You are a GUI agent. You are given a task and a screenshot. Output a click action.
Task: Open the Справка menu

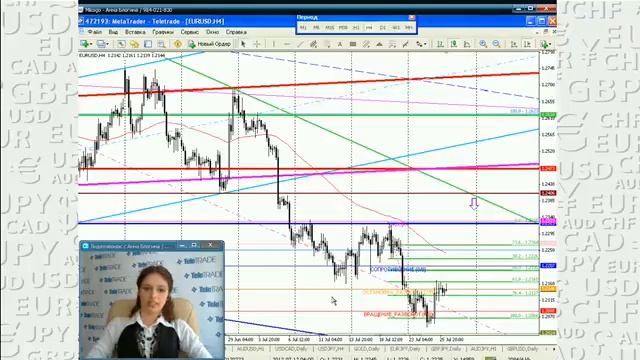point(236,32)
